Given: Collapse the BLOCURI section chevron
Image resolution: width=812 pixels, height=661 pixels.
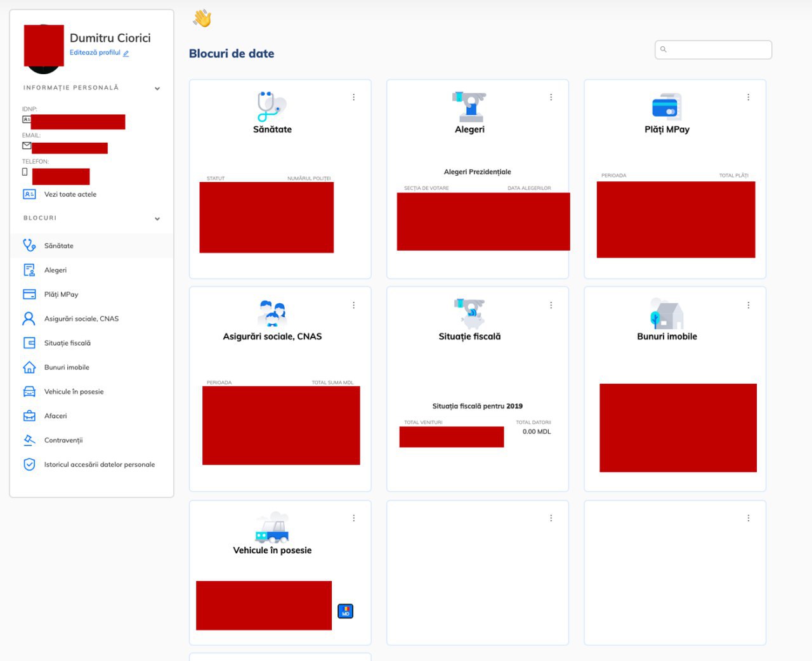Looking at the screenshot, I should [x=157, y=219].
